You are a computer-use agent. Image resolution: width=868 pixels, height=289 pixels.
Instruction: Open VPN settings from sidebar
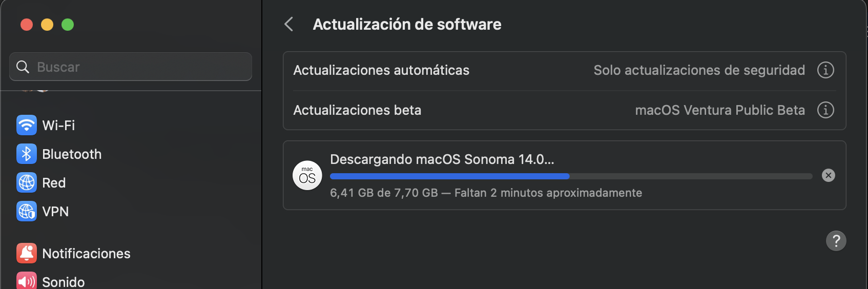pos(55,211)
